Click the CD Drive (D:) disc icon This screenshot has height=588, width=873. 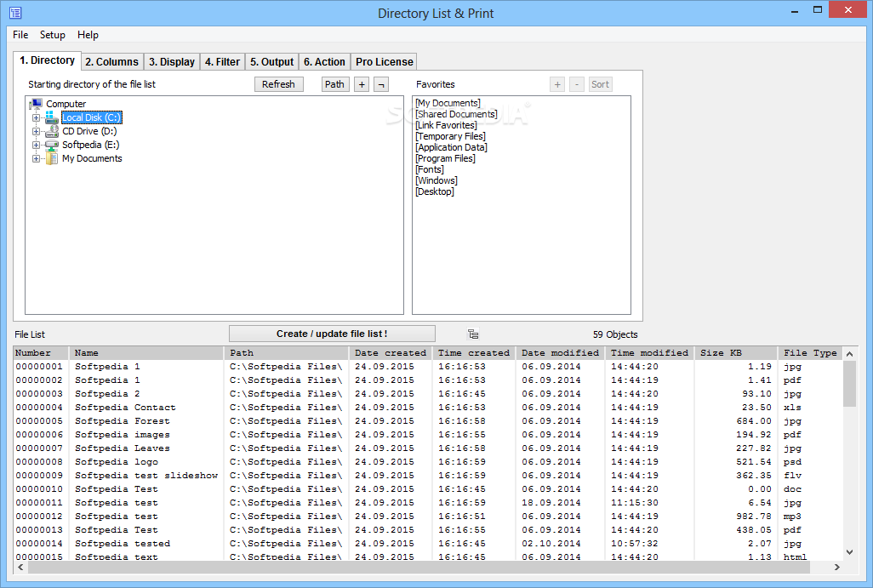[52, 131]
